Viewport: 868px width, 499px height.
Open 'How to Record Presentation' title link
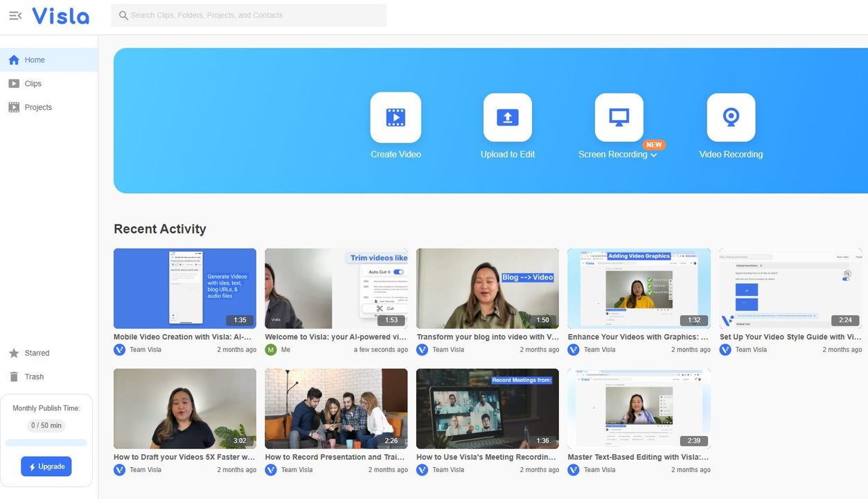[334, 457]
